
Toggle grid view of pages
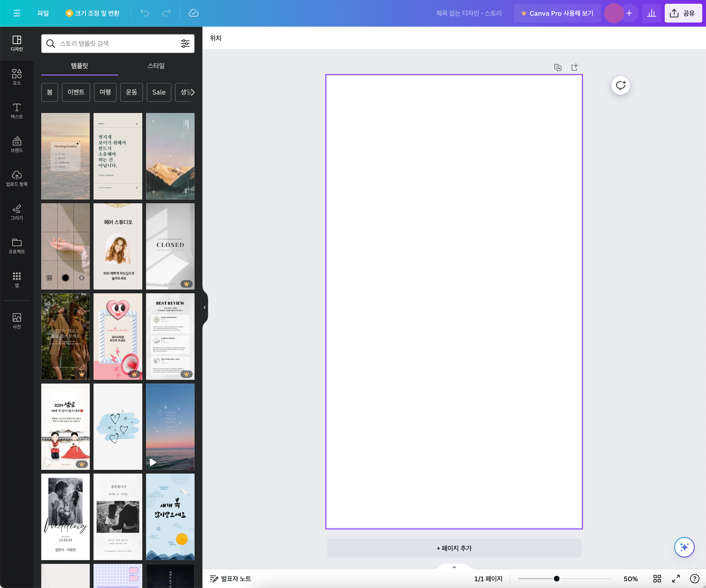tap(657, 579)
